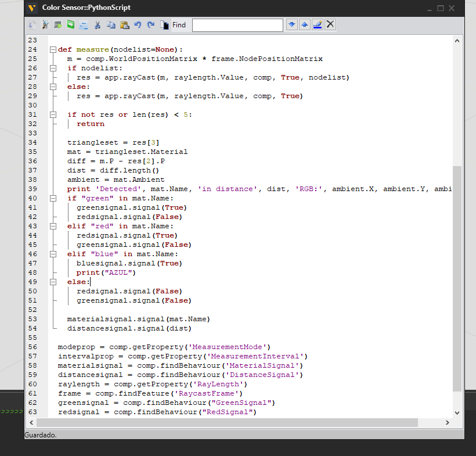Click the Copy icon in toolbar

(111, 24)
